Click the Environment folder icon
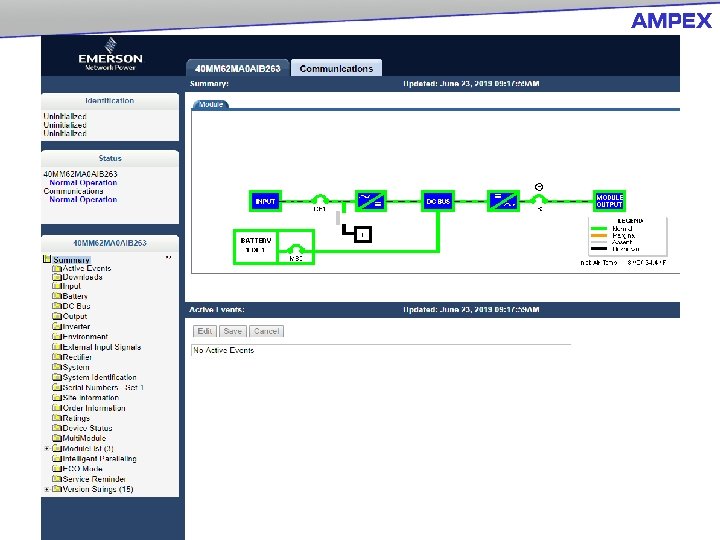Viewport: 720px width, 540px height. click(56, 337)
